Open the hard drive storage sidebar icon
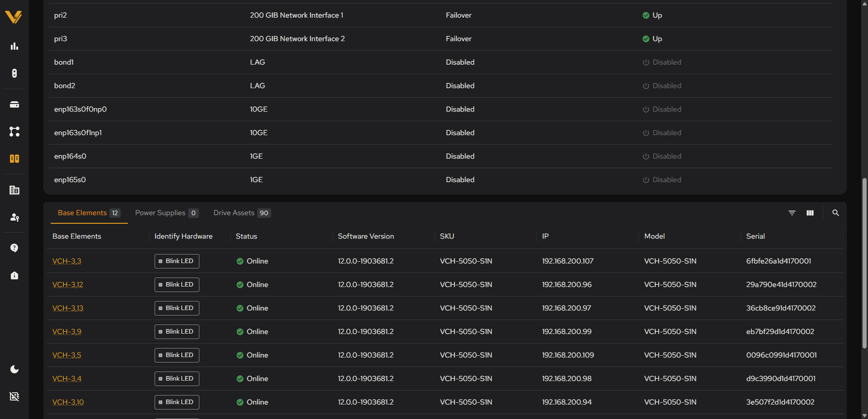This screenshot has width=868, height=419. point(14,104)
